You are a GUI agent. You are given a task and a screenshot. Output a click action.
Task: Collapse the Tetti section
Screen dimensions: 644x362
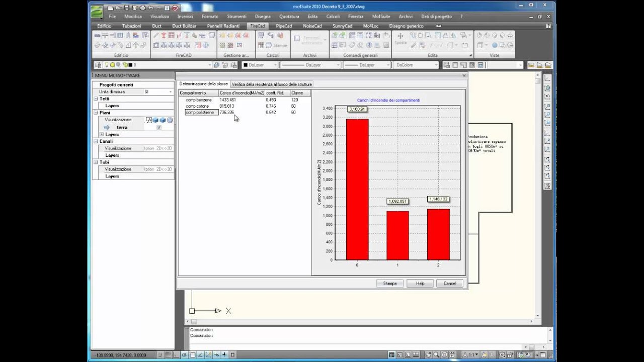pyautogui.click(x=96, y=99)
